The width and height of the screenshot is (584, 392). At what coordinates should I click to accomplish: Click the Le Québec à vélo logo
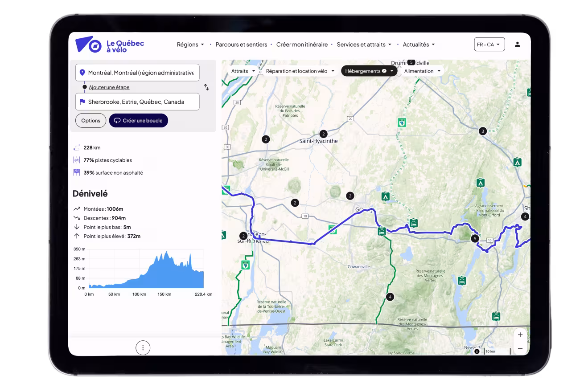[x=109, y=44]
